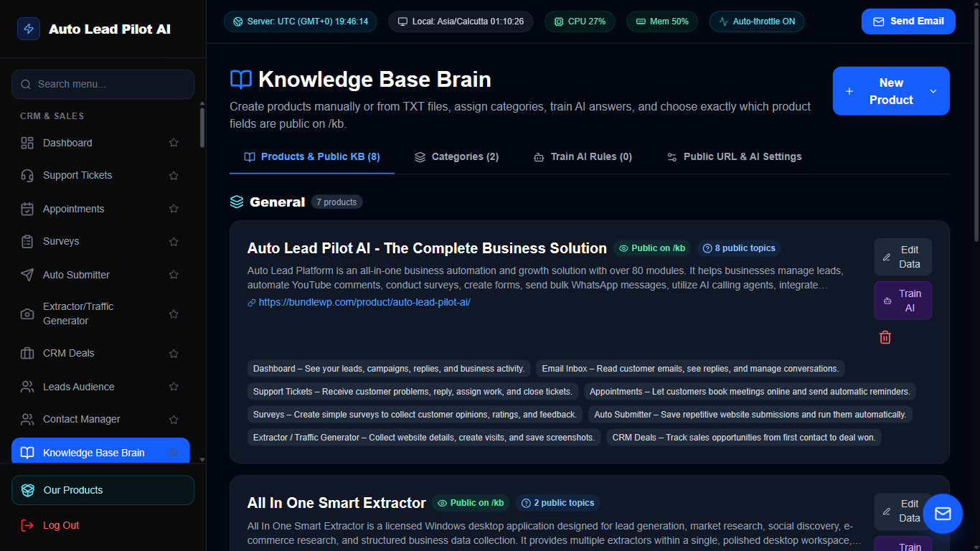Screen dimensions: 980x551
Task: Click the Support Tickets topic chip
Action: [413, 392]
